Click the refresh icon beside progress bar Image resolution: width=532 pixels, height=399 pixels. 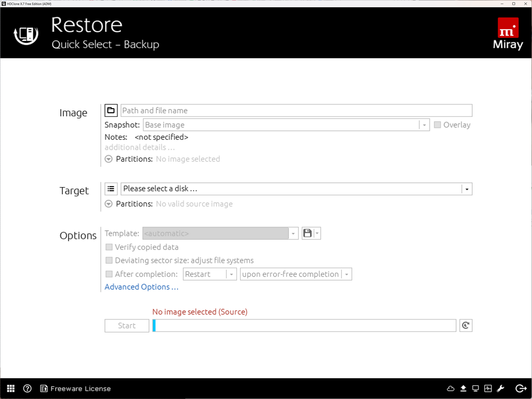click(x=466, y=325)
